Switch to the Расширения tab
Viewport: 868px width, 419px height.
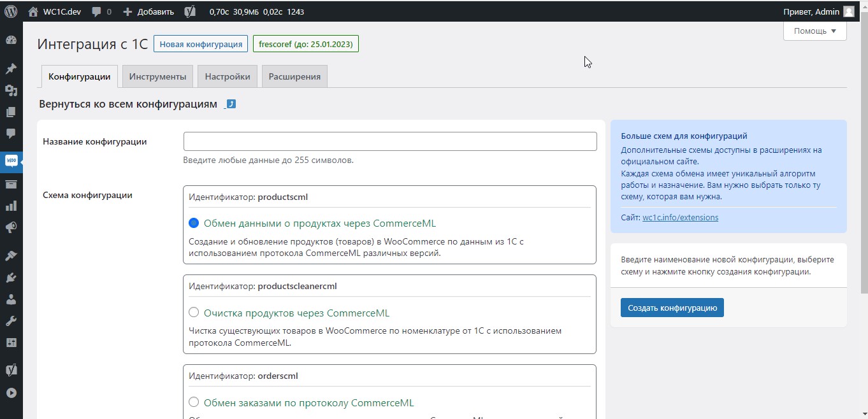pyautogui.click(x=294, y=76)
